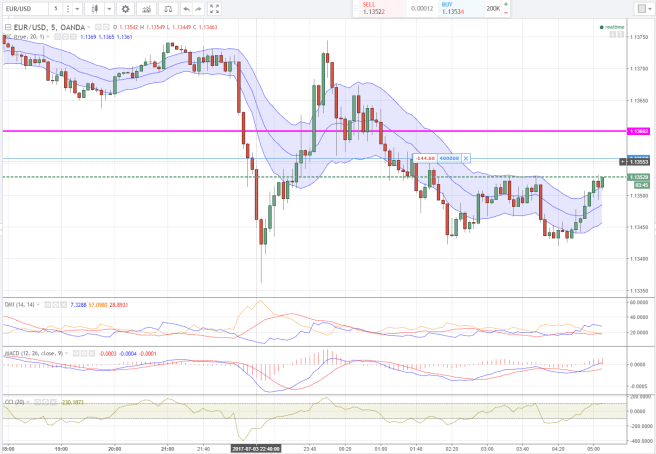Click the MACD indicator label
This screenshot has height=454, width=656.
(x=20, y=352)
